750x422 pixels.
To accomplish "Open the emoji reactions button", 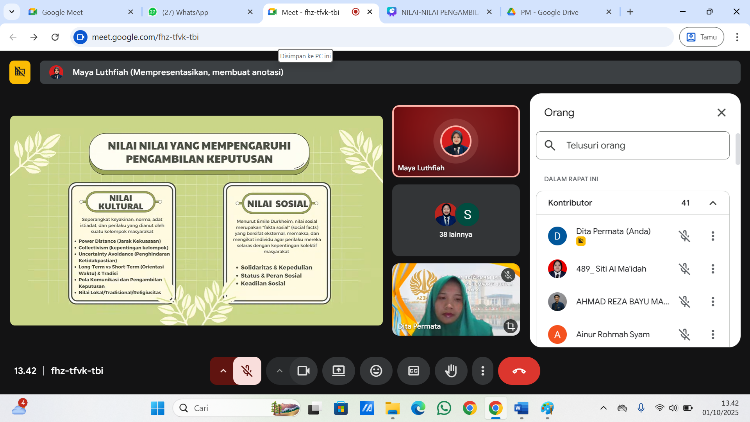I will point(376,370).
